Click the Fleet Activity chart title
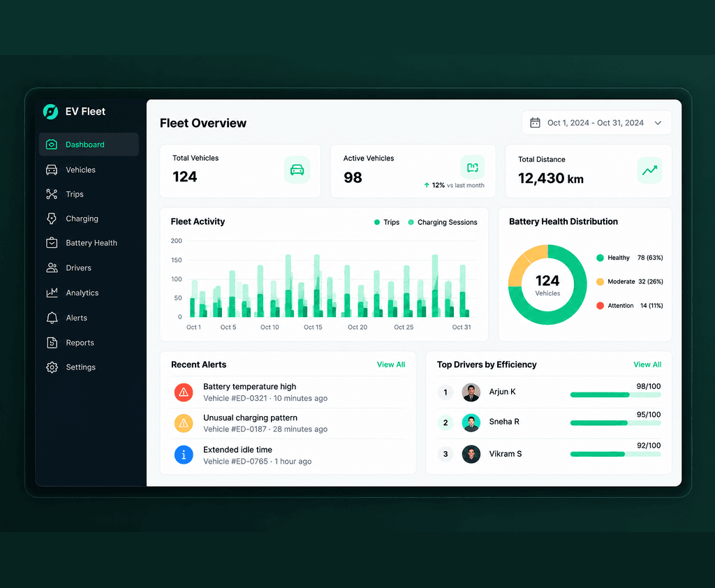The image size is (715, 588). click(198, 221)
